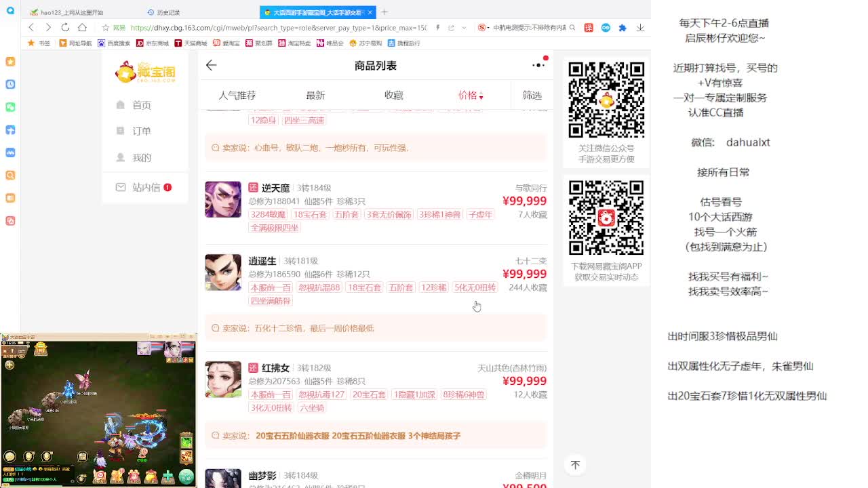Open the 幽梦影 character avatar
The image size is (868, 488).
tap(223, 479)
